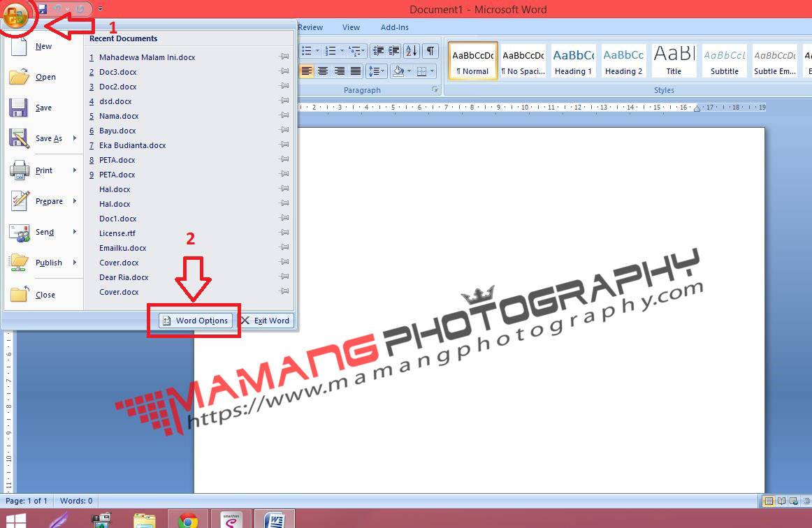Image resolution: width=812 pixels, height=528 pixels.
Task: Click the Line Spacing icon
Action: coord(377,71)
